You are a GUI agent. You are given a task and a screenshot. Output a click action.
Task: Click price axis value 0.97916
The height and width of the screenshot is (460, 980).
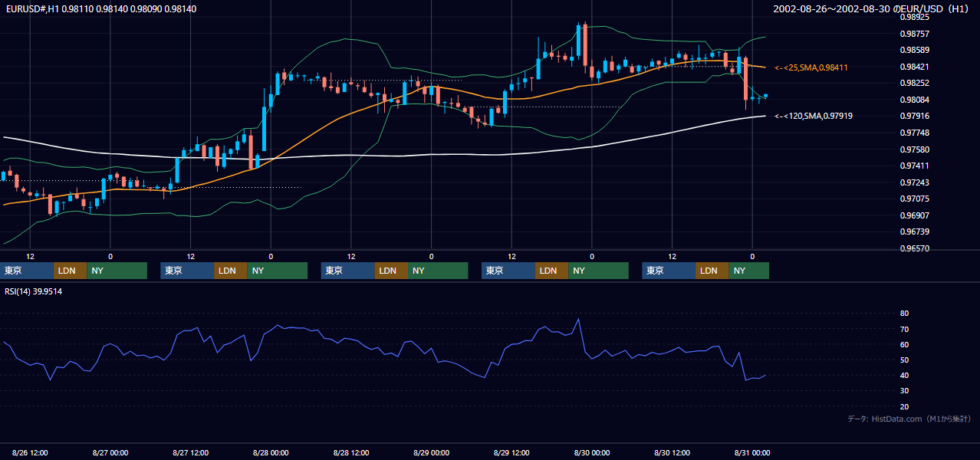pos(915,116)
